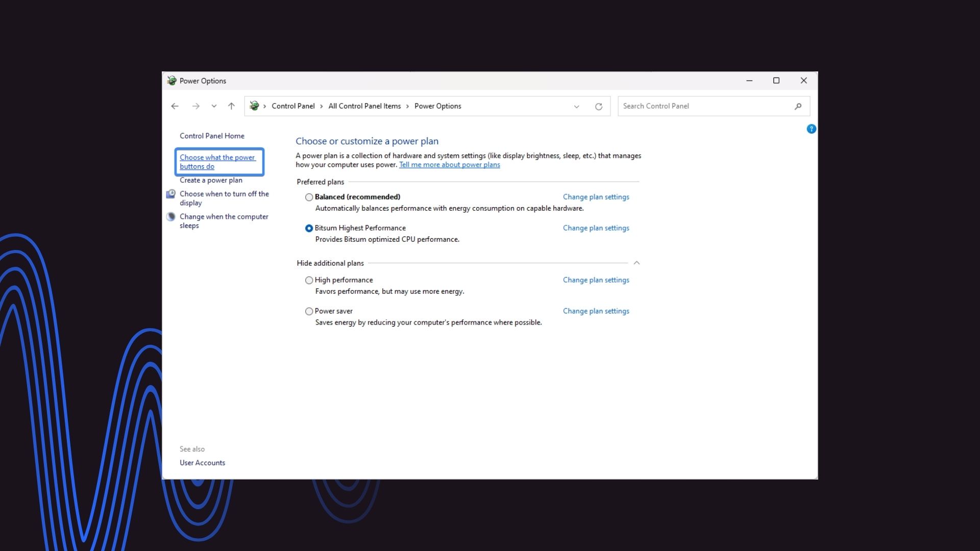The height and width of the screenshot is (551, 980).
Task: Select the Bitsum Highest Performance plan
Action: tap(309, 228)
